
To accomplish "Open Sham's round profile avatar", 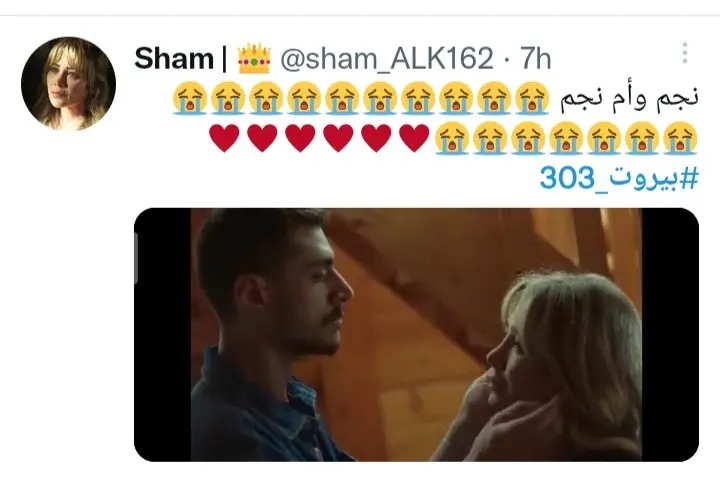I will pyautogui.click(x=68, y=84).
